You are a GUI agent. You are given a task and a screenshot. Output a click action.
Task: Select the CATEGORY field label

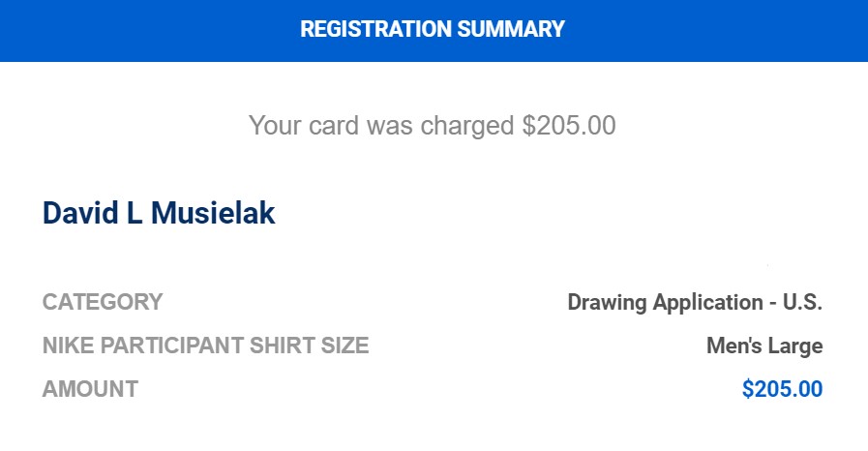103,302
